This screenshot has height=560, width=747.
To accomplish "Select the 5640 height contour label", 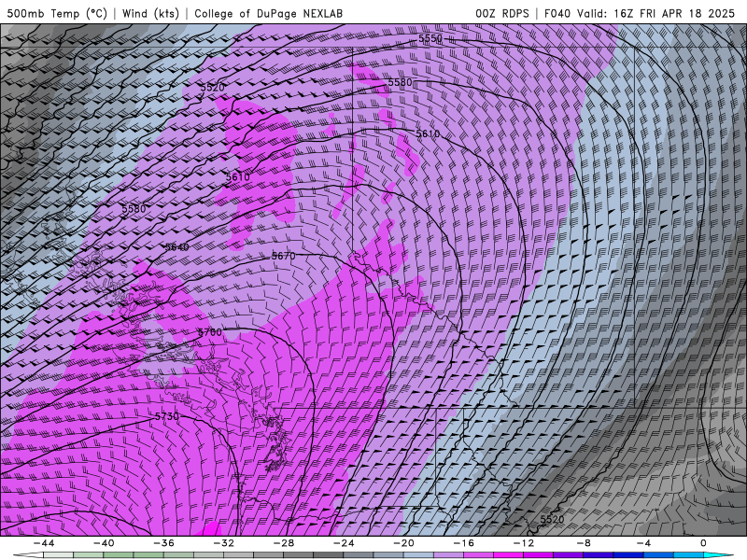I will tap(176, 247).
